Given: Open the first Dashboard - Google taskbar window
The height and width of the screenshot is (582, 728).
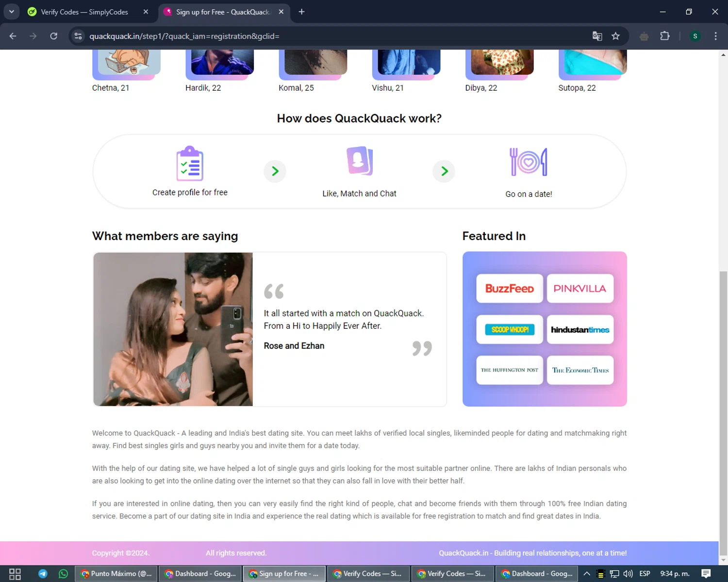Looking at the screenshot, I should tap(200, 574).
